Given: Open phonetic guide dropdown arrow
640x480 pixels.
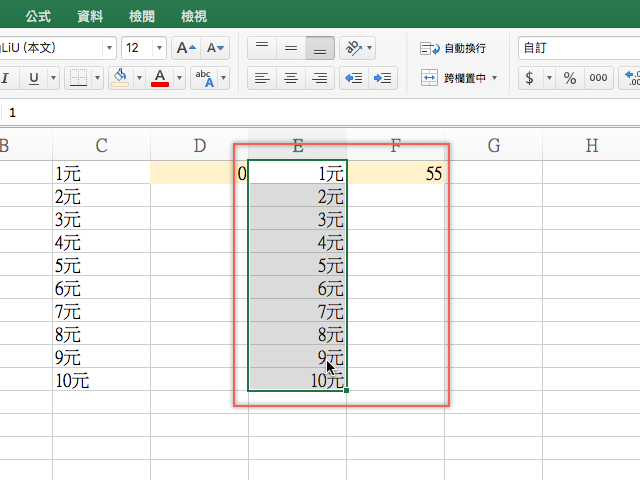Looking at the screenshot, I should [x=224, y=78].
